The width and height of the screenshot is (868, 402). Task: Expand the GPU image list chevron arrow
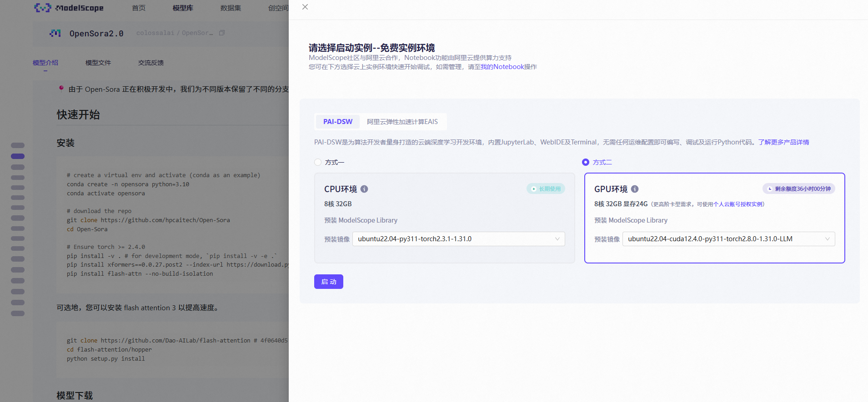tap(827, 239)
